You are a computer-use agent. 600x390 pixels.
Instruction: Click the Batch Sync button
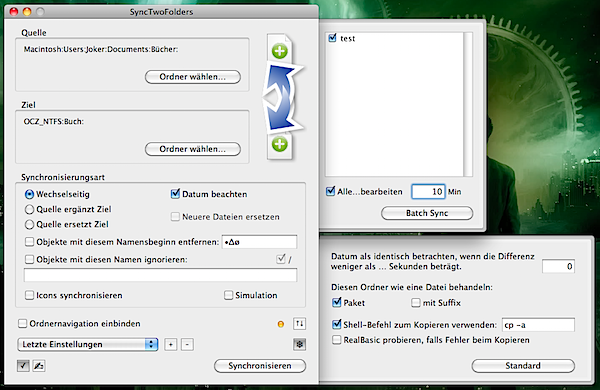point(427,213)
